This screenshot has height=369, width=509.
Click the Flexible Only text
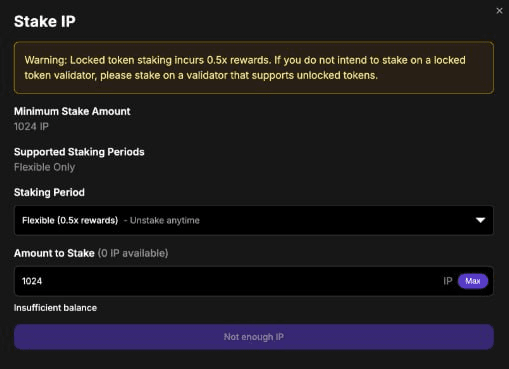click(x=44, y=167)
